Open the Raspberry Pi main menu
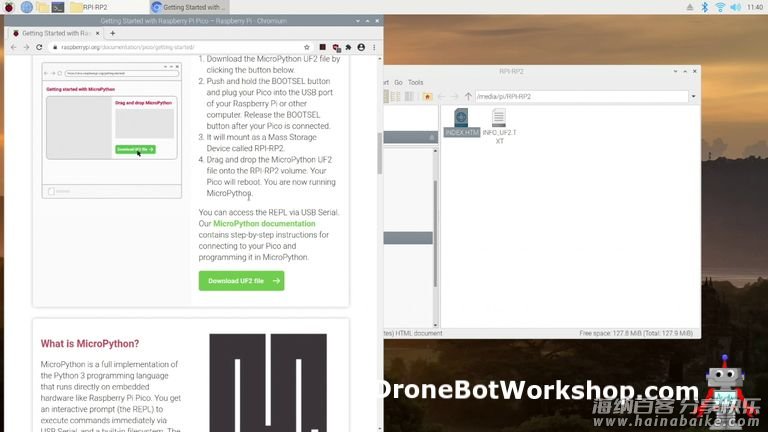This screenshot has width=768, height=432. point(9,7)
